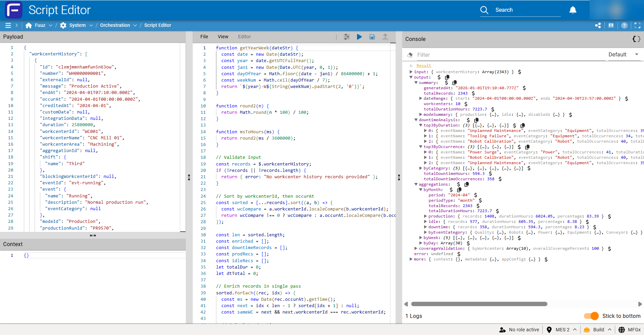Open the Fuuz breadcrumb dropdown chevron
This screenshot has width=644, height=335.
pos(51,25)
